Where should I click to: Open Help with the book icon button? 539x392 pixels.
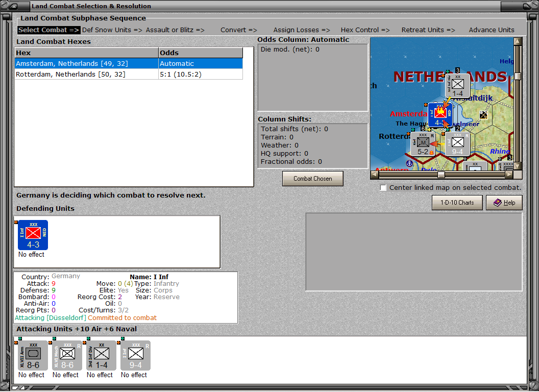coord(504,203)
